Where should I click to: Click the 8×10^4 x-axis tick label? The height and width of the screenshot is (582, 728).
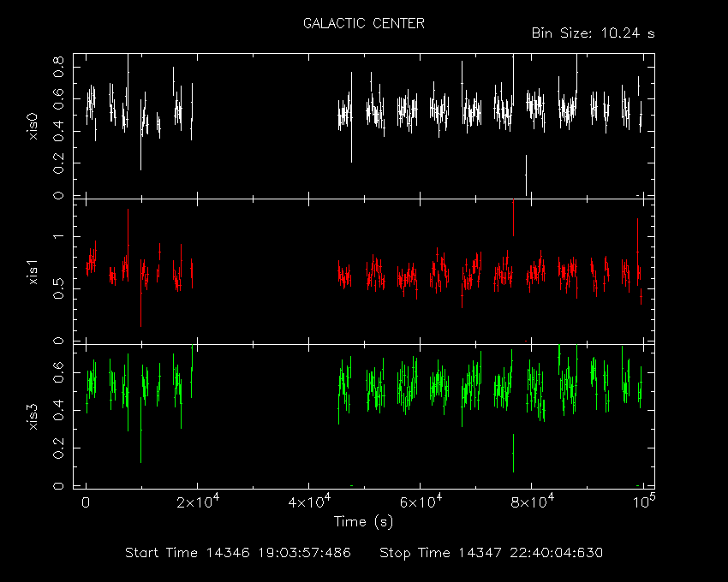532,502
